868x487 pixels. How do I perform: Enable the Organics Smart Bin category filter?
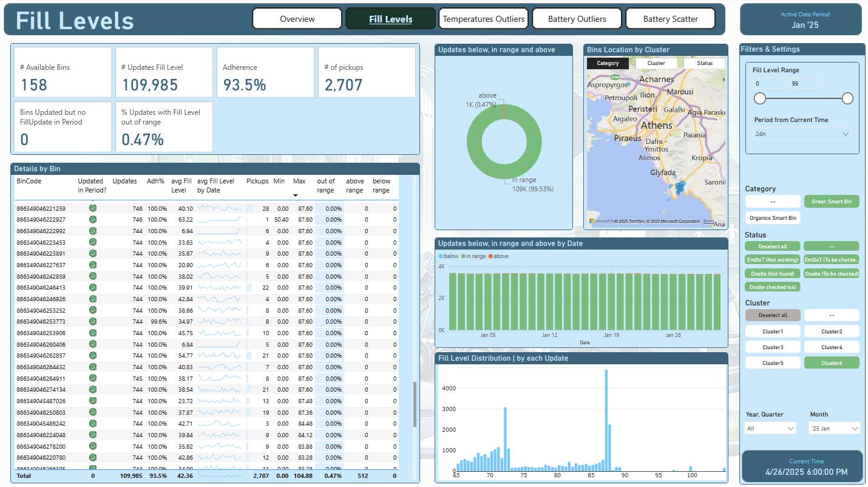point(772,218)
